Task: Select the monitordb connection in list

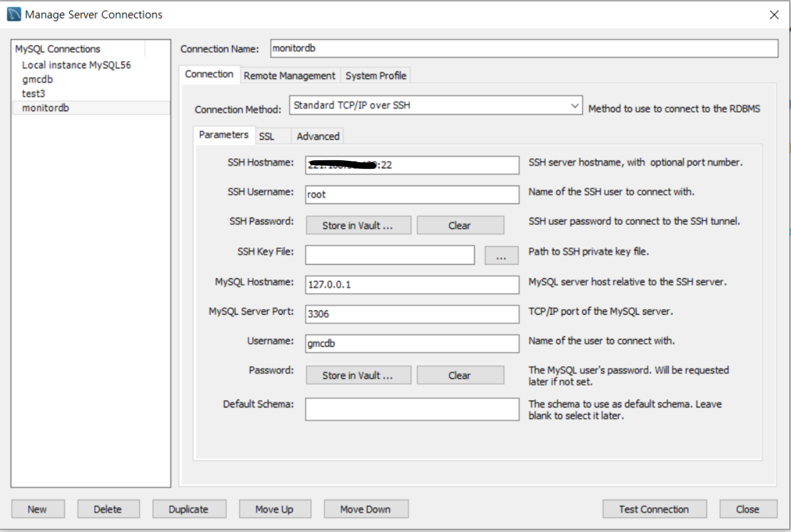Action: 91,108
